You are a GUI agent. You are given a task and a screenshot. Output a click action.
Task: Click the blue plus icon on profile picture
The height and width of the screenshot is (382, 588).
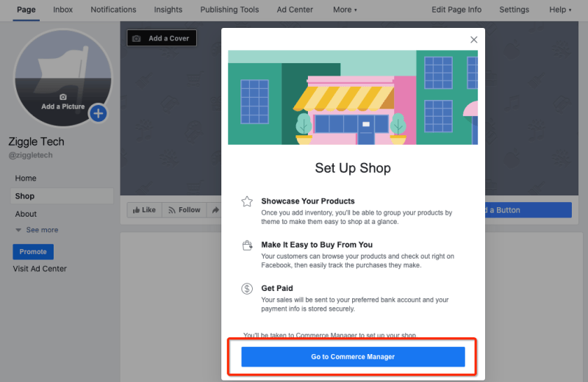[98, 113]
